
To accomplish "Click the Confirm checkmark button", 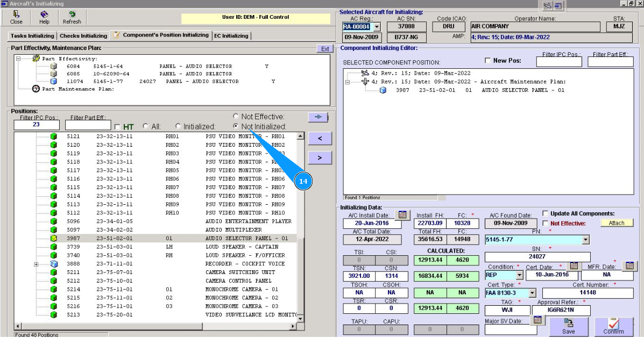I will (613, 327).
